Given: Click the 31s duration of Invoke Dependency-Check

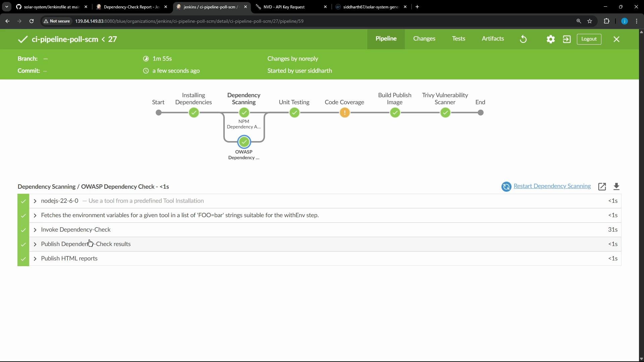Looking at the screenshot, I should coord(613,230).
